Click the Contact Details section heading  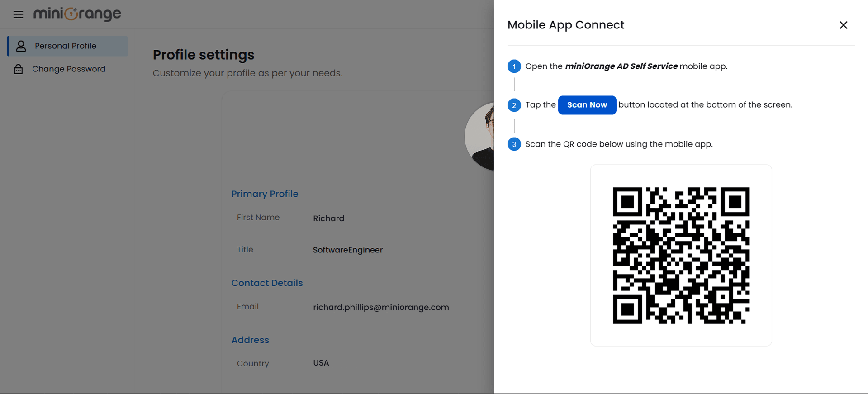[267, 283]
